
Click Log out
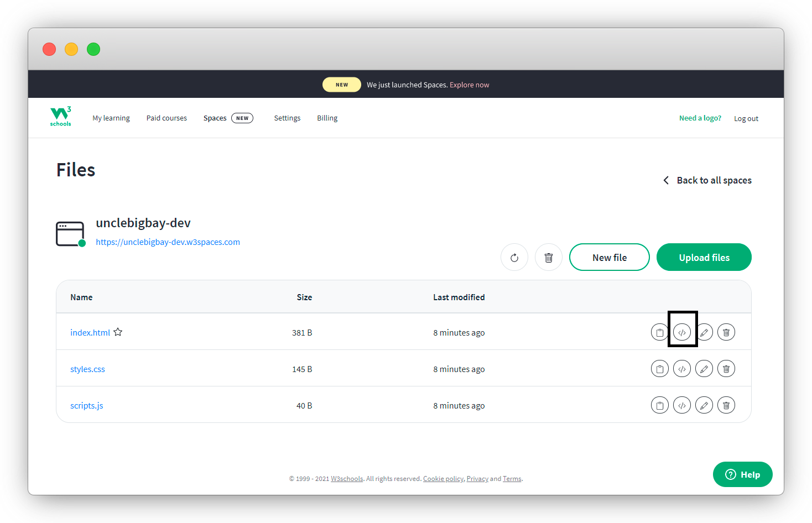746,119
